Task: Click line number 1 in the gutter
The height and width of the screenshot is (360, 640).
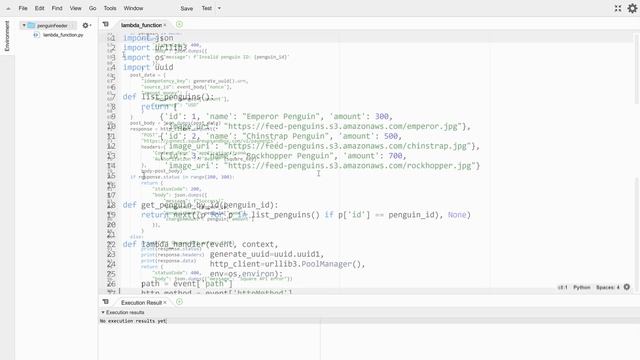Action: pyautogui.click(x=113, y=38)
